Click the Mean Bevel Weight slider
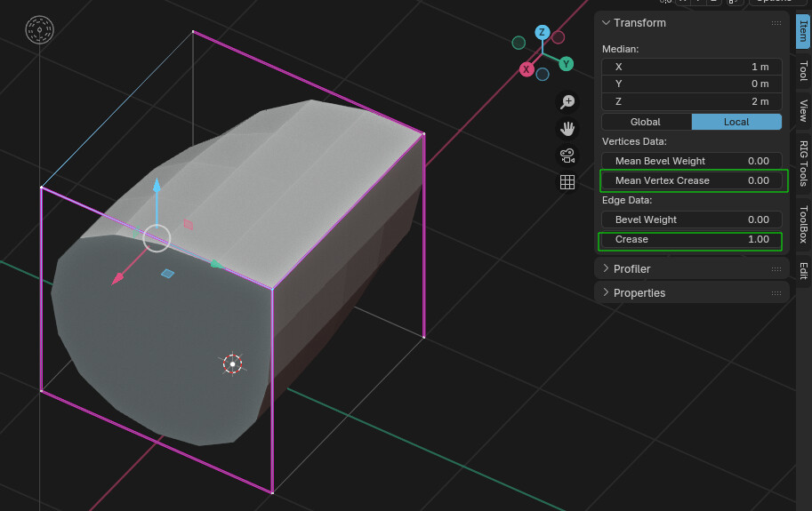 (x=691, y=161)
